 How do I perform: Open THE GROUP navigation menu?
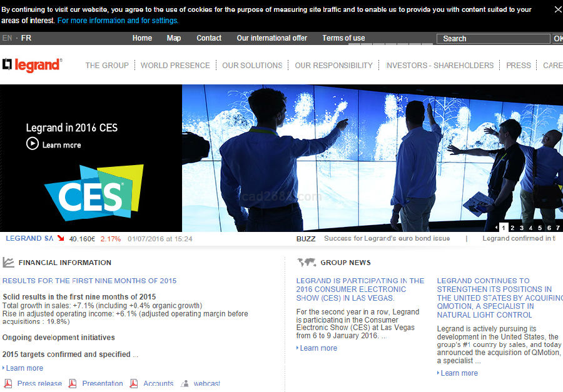[x=107, y=65]
